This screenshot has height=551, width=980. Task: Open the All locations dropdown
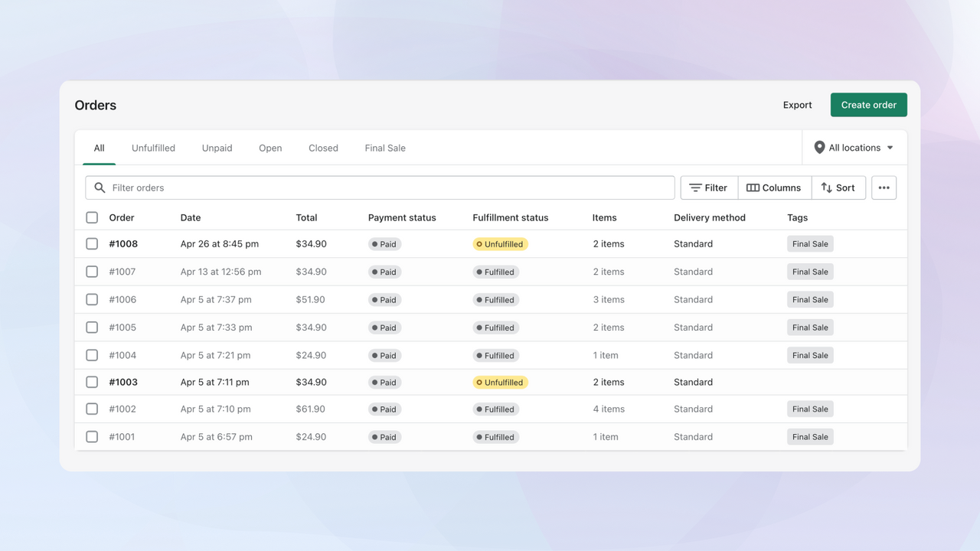(x=854, y=147)
